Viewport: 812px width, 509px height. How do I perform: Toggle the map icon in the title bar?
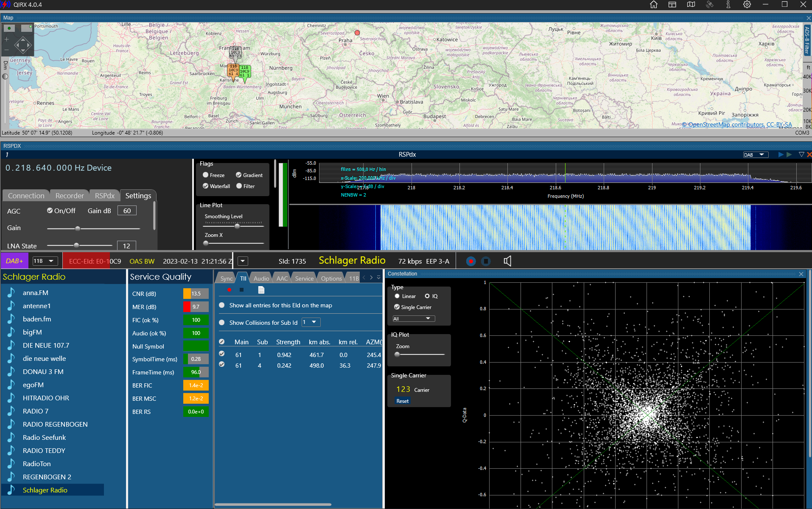(x=691, y=5)
